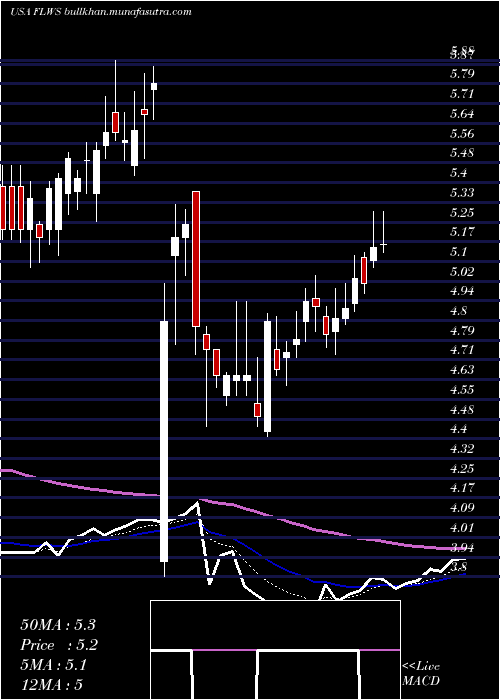Click the 5.4 price axis label
Viewport: 500px width, 700px height.
point(458,173)
